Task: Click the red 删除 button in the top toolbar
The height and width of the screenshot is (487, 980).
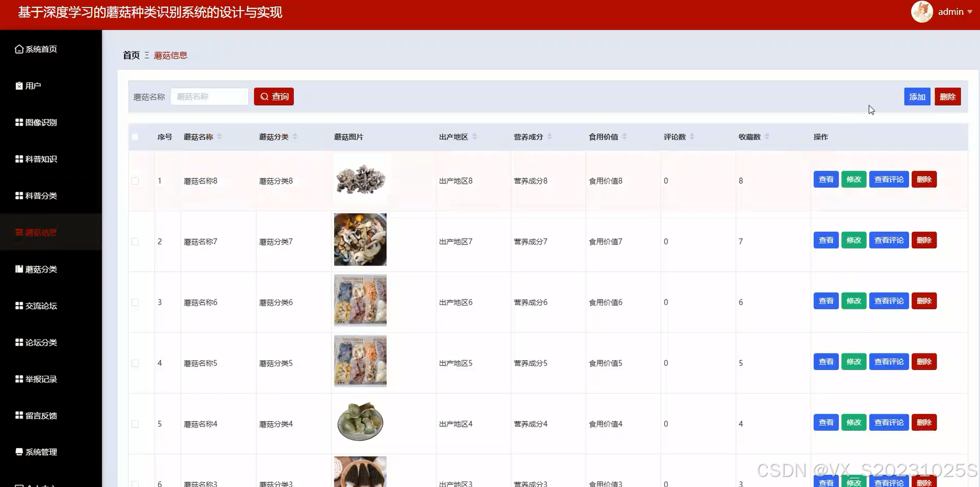Action: point(948,97)
